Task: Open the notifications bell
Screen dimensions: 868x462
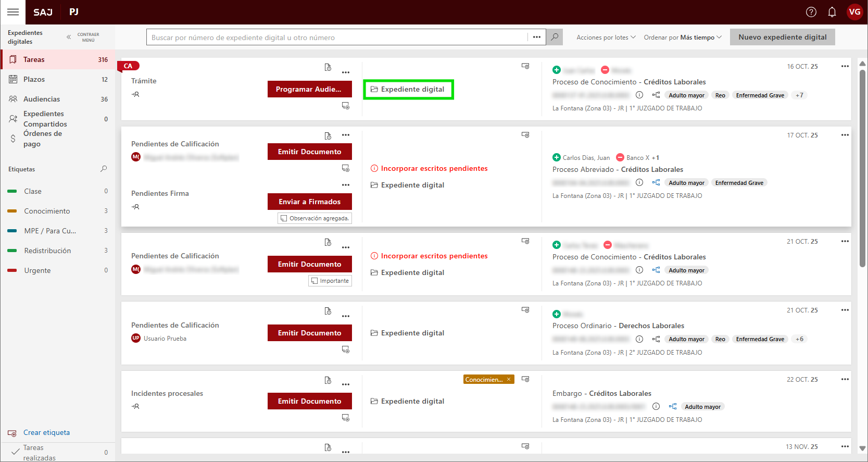Action: (x=832, y=12)
